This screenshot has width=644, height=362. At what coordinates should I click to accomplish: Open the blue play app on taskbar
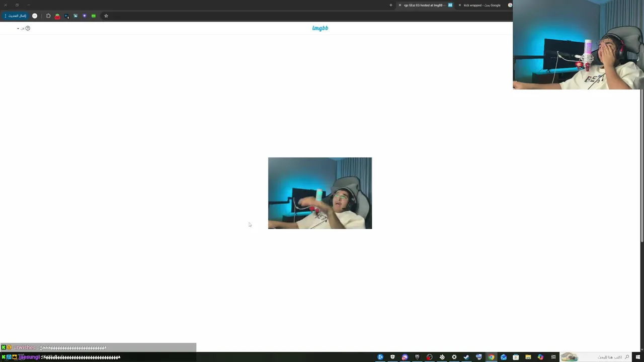(380, 357)
